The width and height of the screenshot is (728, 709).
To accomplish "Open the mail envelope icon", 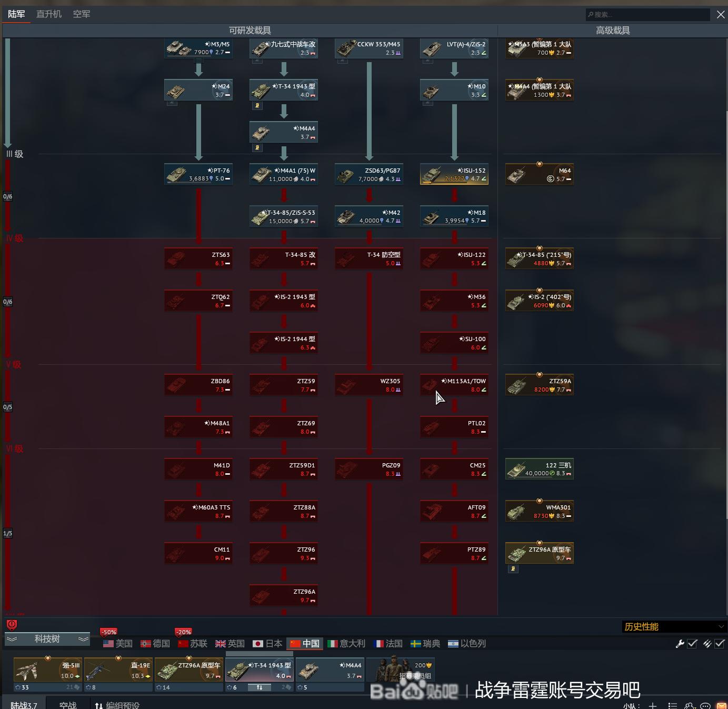I will 721,705.
